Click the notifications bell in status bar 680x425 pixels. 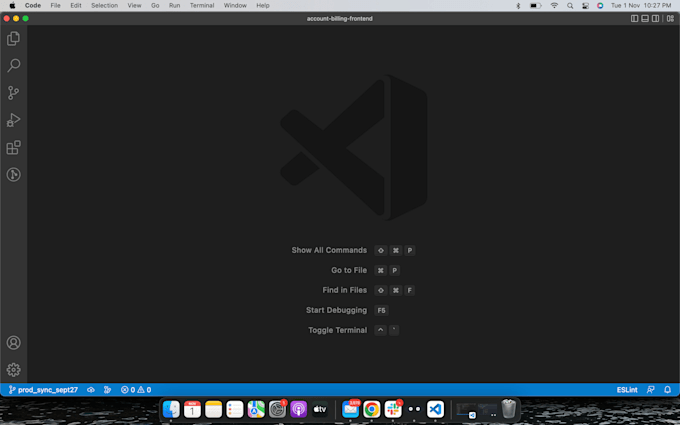[x=667, y=389]
